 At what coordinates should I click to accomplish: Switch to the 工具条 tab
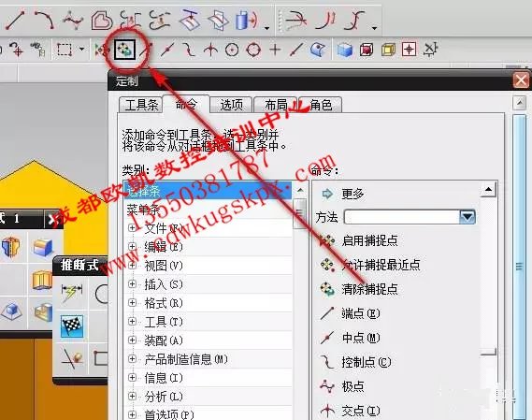tap(141, 105)
